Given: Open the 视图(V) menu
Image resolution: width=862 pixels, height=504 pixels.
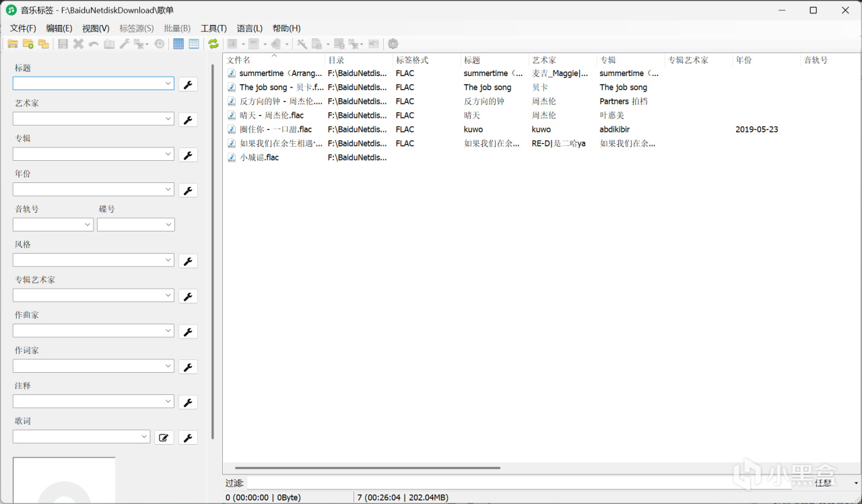Looking at the screenshot, I should click(x=96, y=28).
